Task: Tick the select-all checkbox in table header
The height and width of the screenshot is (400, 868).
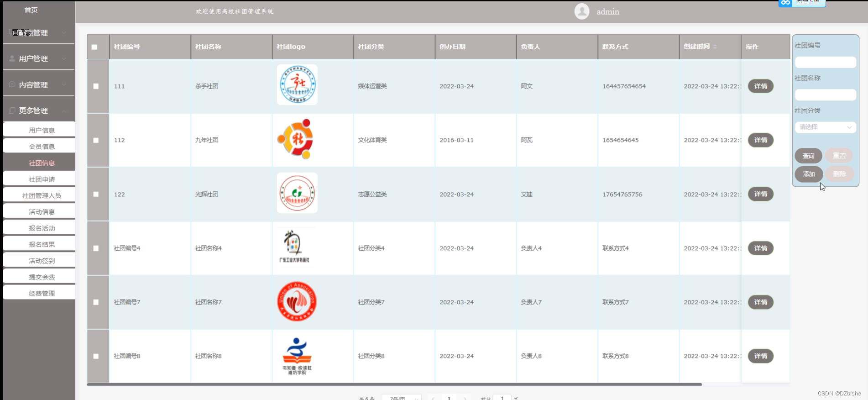Action: (x=94, y=47)
